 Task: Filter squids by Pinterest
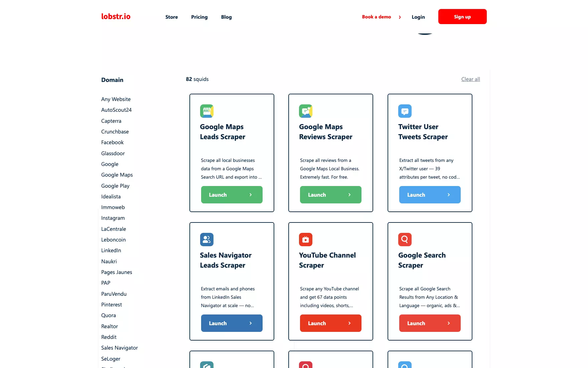(x=111, y=305)
